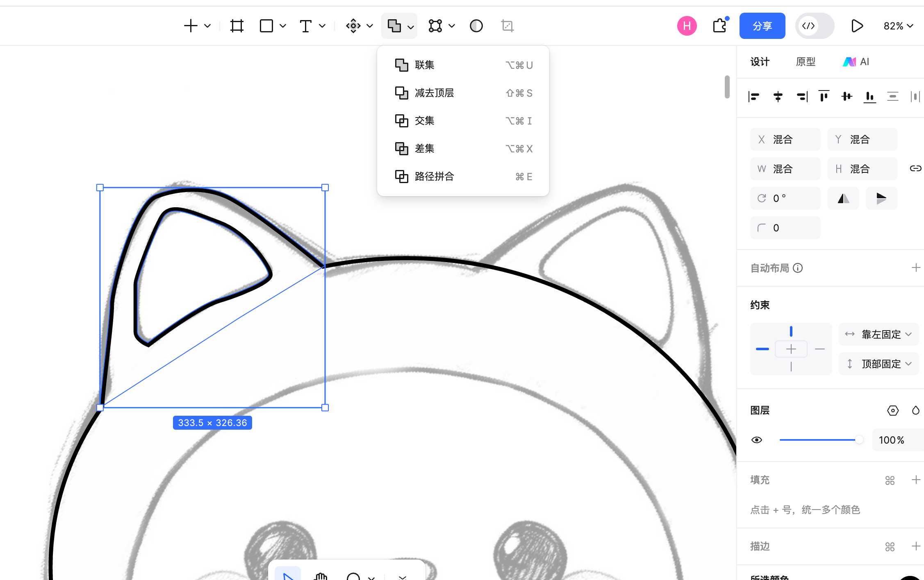Select 路径拼合 menu entry
The height and width of the screenshot is (580, 924).
434,177
